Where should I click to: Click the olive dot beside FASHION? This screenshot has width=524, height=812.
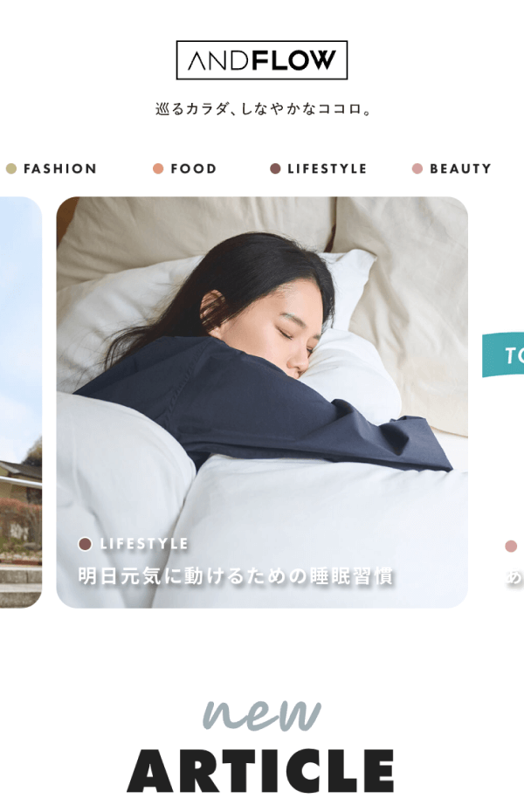point(11,169)
